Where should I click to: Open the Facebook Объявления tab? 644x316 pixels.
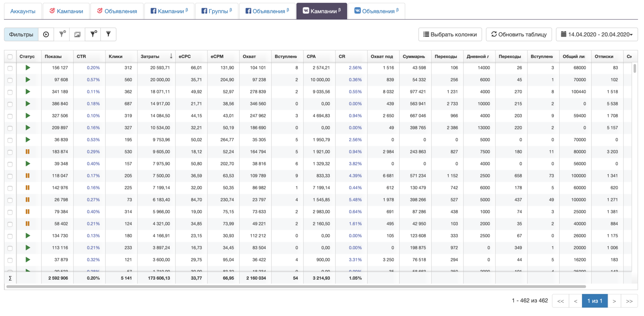tap(267, 11)
